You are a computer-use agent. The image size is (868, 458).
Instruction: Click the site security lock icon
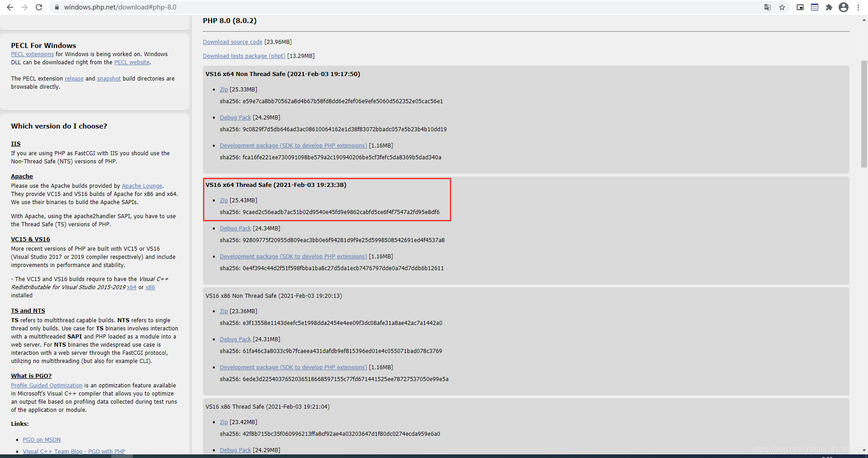click(x=57, y=7)
